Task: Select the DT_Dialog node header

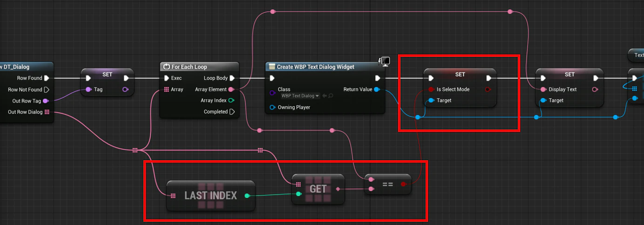Action: tap(27, 67)
